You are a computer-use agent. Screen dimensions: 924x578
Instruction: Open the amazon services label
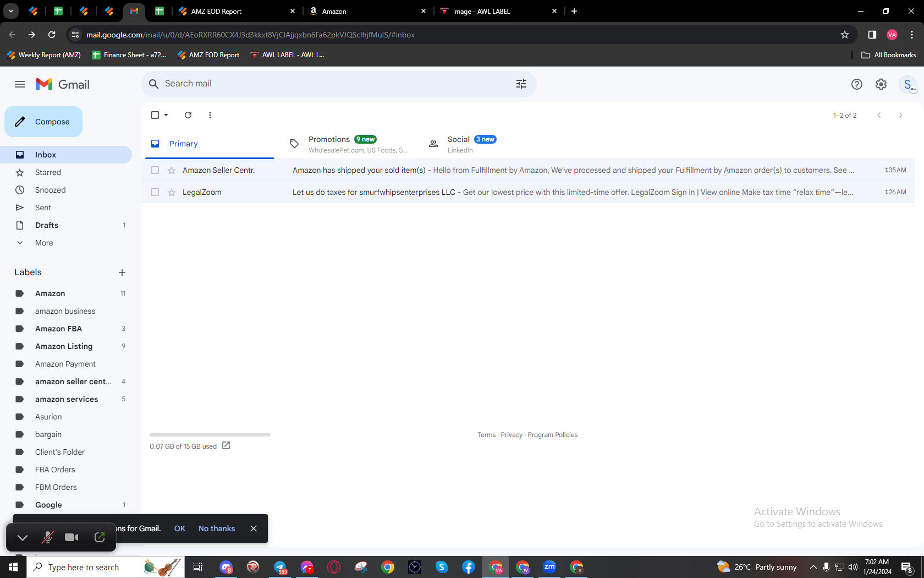point(66,399)
